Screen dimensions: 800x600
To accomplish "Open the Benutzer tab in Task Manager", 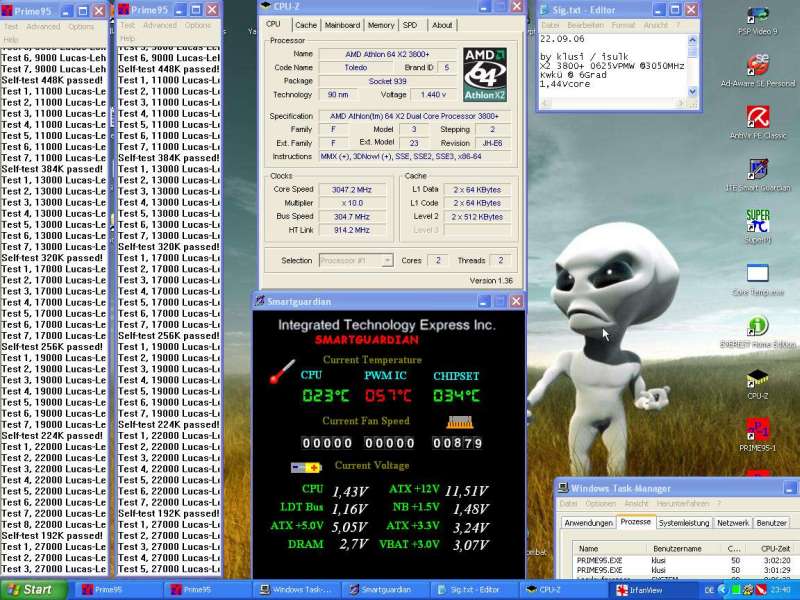I will point(771,523).
